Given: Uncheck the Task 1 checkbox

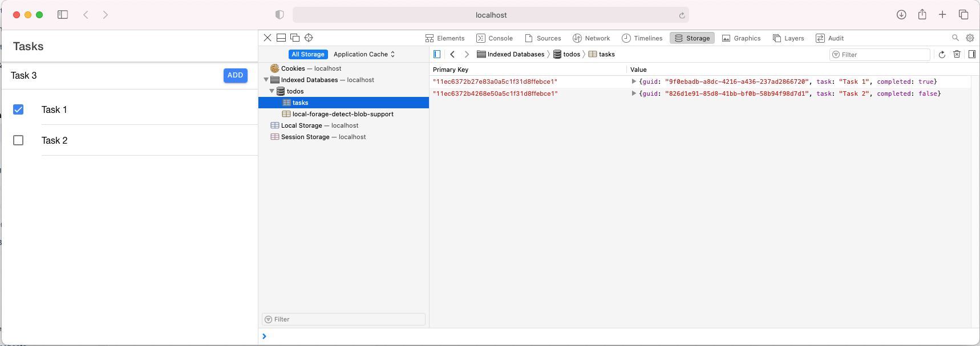Looking at the screenshot, I should coord(18,109).
